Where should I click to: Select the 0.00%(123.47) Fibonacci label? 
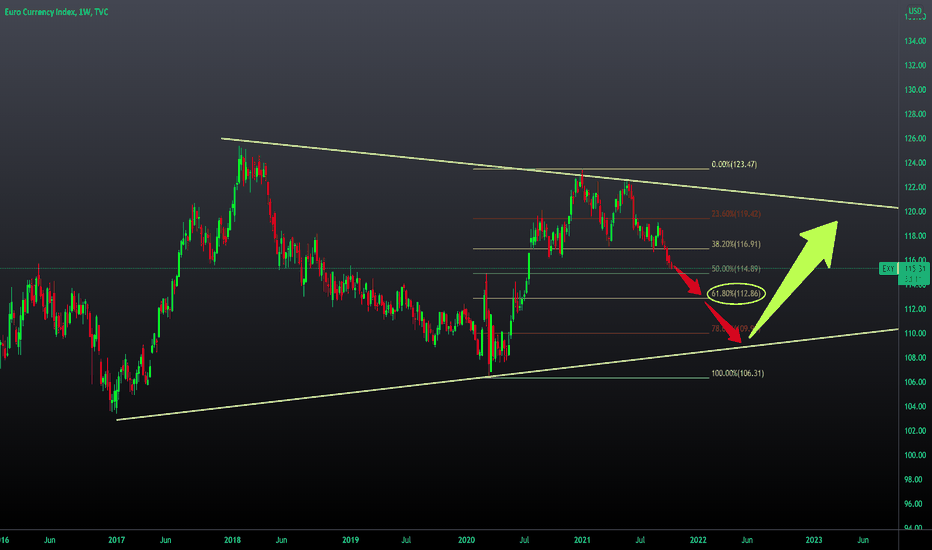pyautogui.click(x=734, y=164)
